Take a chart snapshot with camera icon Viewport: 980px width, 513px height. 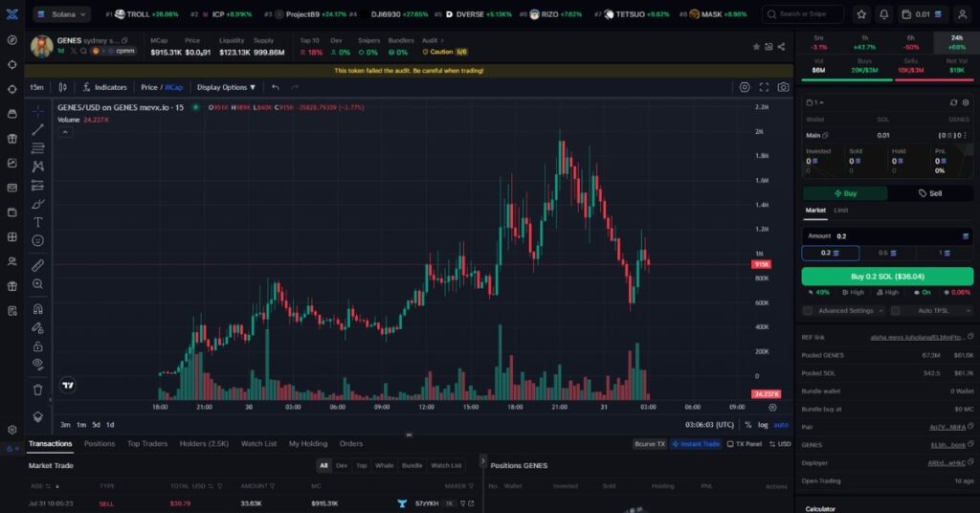(783, 87)
